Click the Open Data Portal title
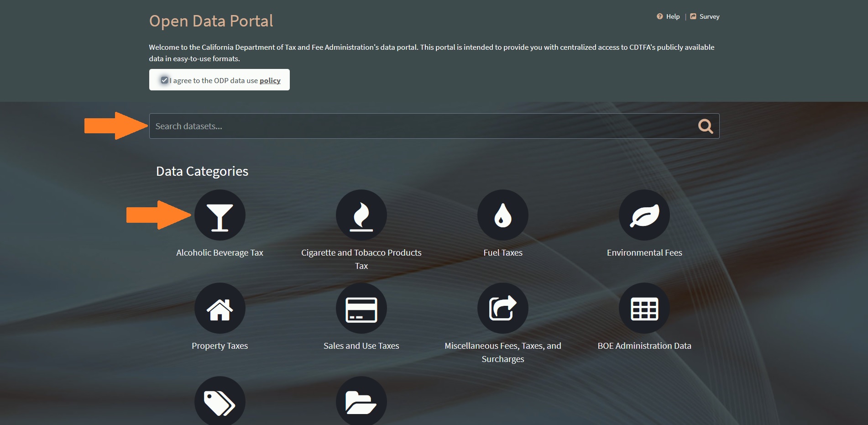Image resolution: width=868 pixels, height=425 pixels. pyautogui.click(x=211, y=21)
